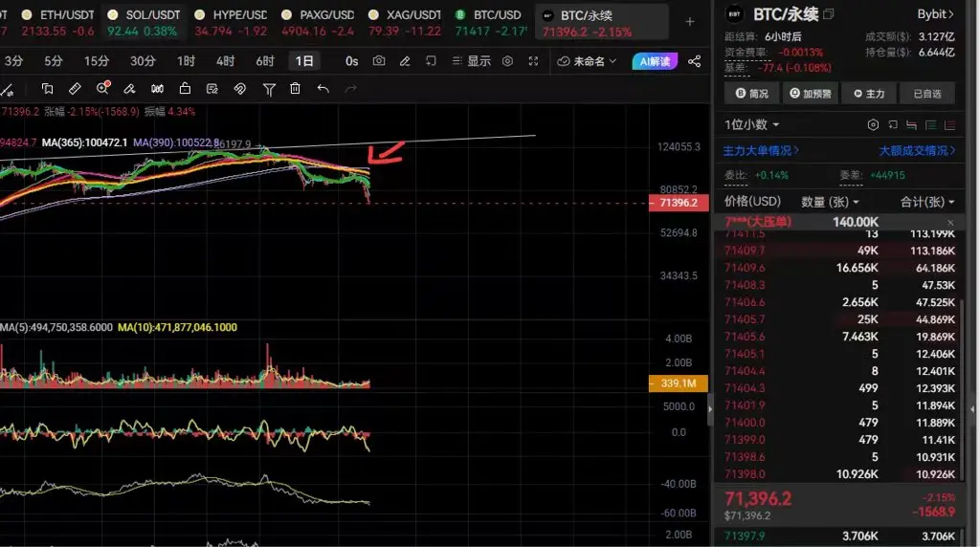This screenshot has width=980, height=547.
Task: Open the 数量 (张) column dropdown
Action: pos(830,202)
